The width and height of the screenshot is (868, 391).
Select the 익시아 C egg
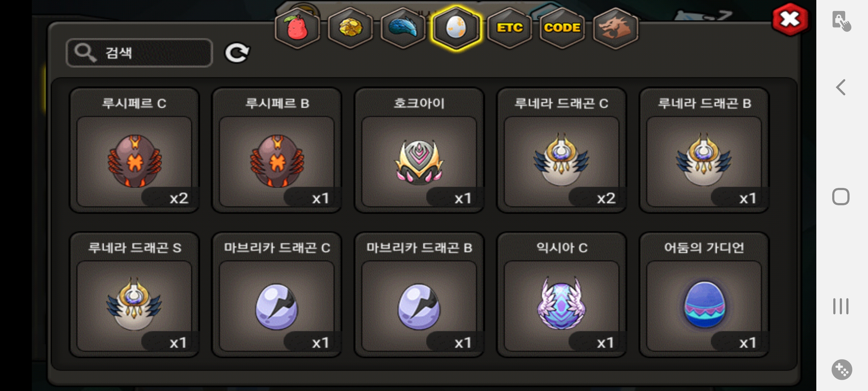tap(562, 295)
